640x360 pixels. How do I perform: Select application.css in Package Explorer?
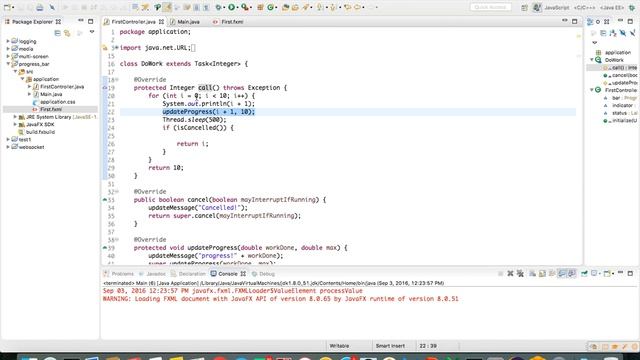58,102
